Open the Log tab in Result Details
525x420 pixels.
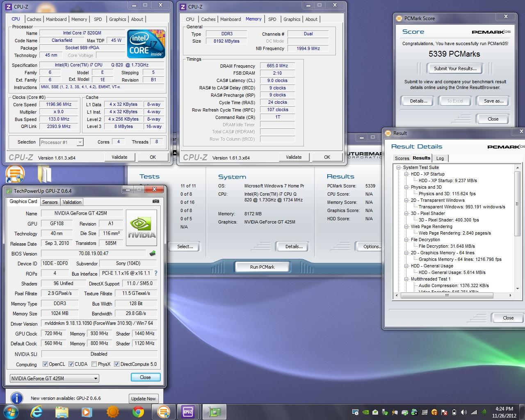tap(440, 158)
